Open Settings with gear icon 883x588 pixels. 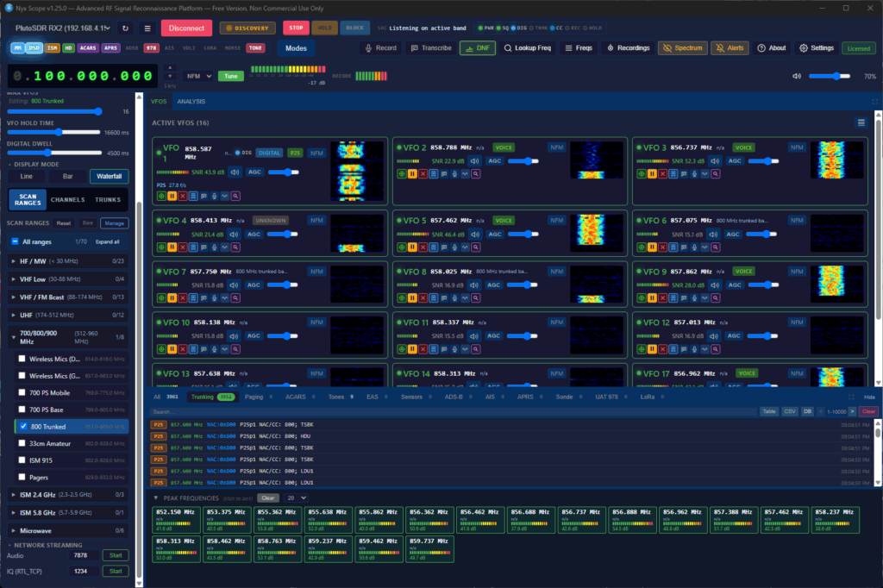(x=817, y=48)
